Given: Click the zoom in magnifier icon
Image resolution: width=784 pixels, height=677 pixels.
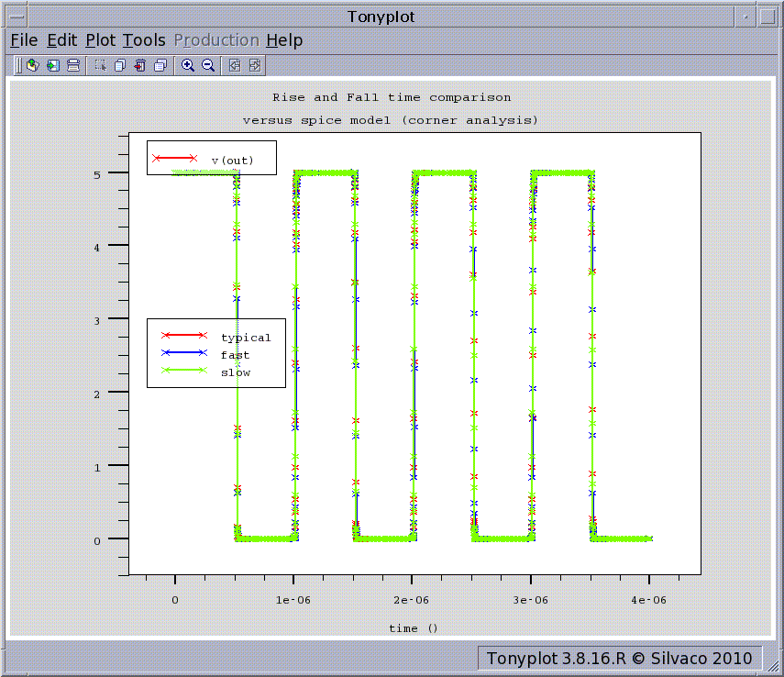Looking at the screenshot, I should coord(187,65).
